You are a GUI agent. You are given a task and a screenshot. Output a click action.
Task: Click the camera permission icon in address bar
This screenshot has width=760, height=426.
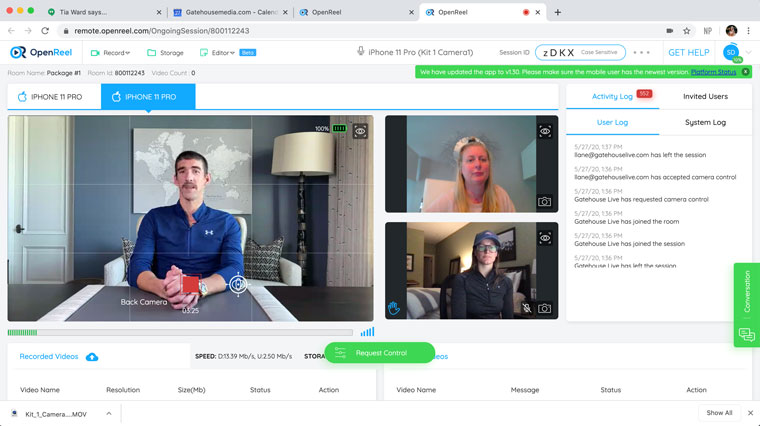tap(669, 31)
